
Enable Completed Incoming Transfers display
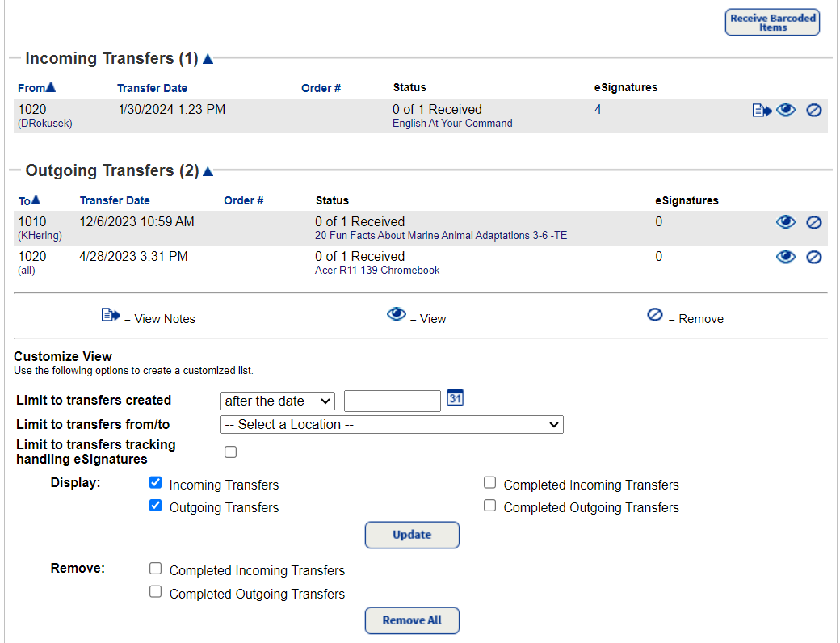click(489, 481)
